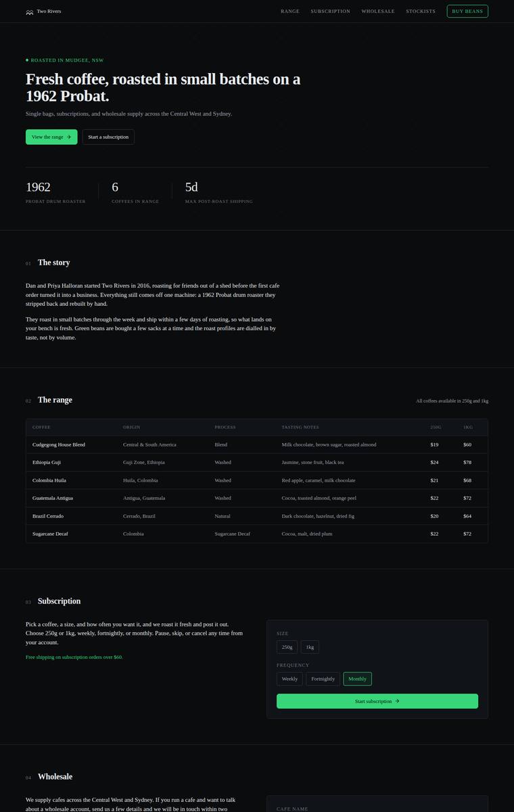The image size is (514, 812).
Task: Click the $78 price for Ethiopia Guji
Action: click(467, 462)
